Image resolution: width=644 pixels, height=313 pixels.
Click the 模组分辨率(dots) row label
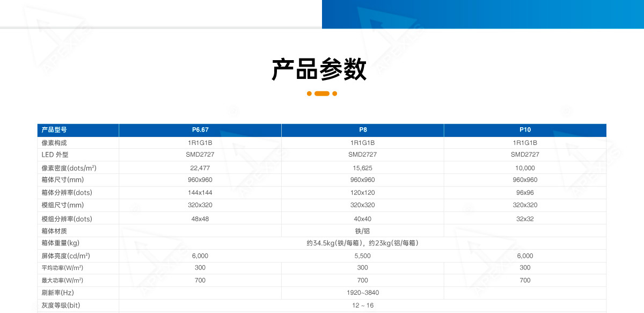click(67, 219)
